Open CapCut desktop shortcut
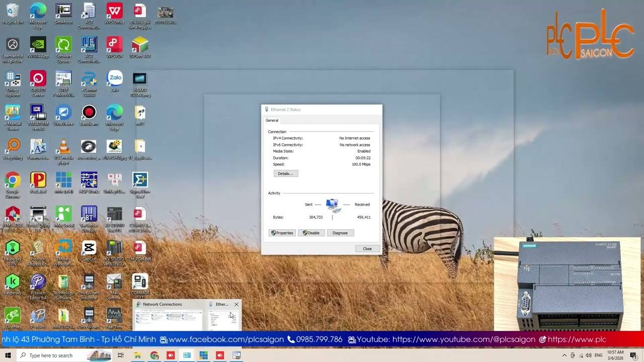Screen dimensions: 644x362 (x=89, y=251)
